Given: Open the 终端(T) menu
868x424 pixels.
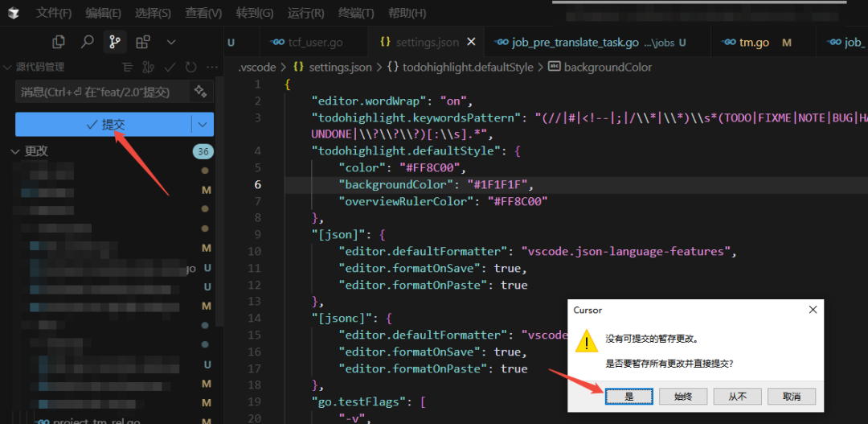Looking at the screenshot, I should pyautogui.click(x=356, y=14).
